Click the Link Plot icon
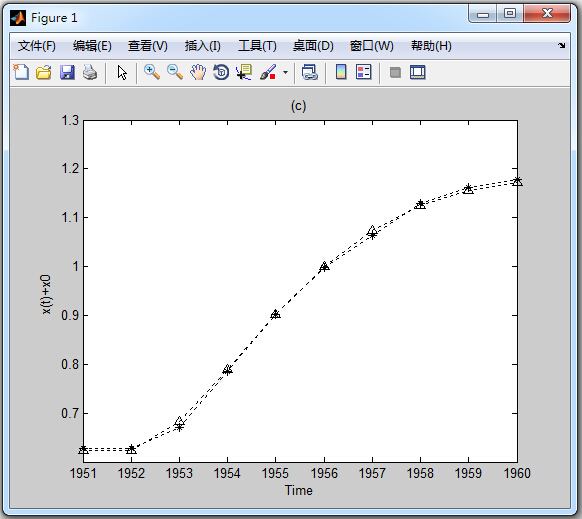Image resolution: width=582 pixels, height=519 pixels. 310,72
